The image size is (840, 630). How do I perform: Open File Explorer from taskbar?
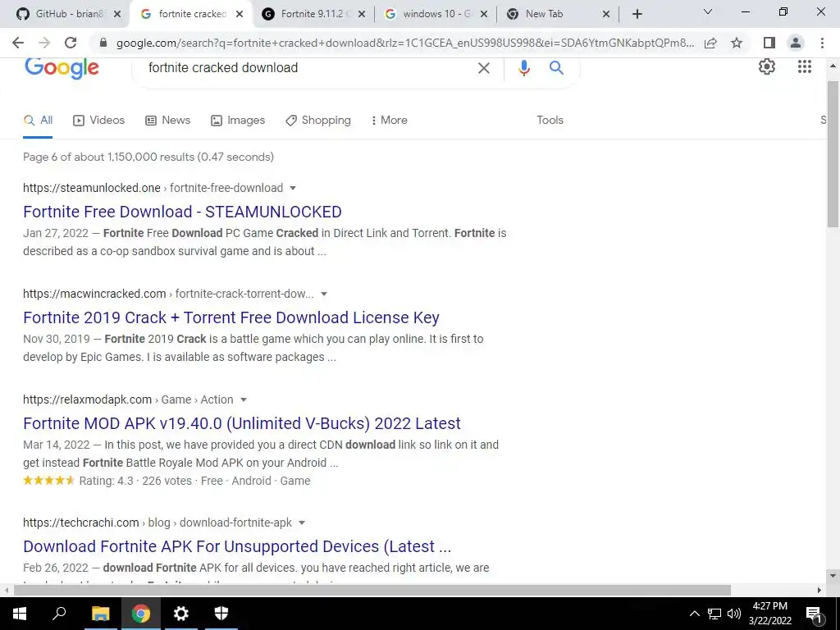point(100,614)
